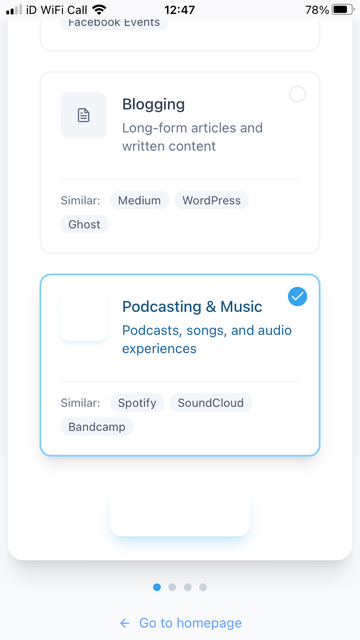The width and height of the screenshot is (360, 640).
Task: Jump to the second step pagination dot
Action: coord(172,587)
